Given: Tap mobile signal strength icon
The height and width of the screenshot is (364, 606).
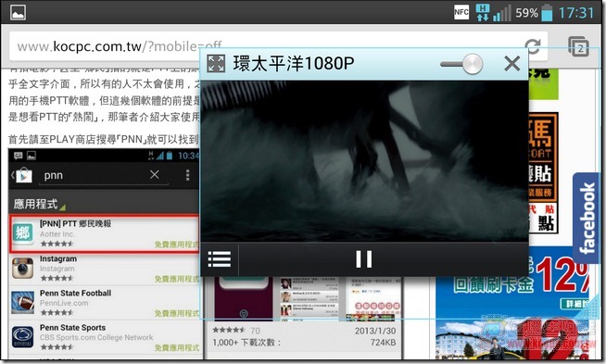Looking at the screenshot, I should pyautogui.click(x=502, y=13).
